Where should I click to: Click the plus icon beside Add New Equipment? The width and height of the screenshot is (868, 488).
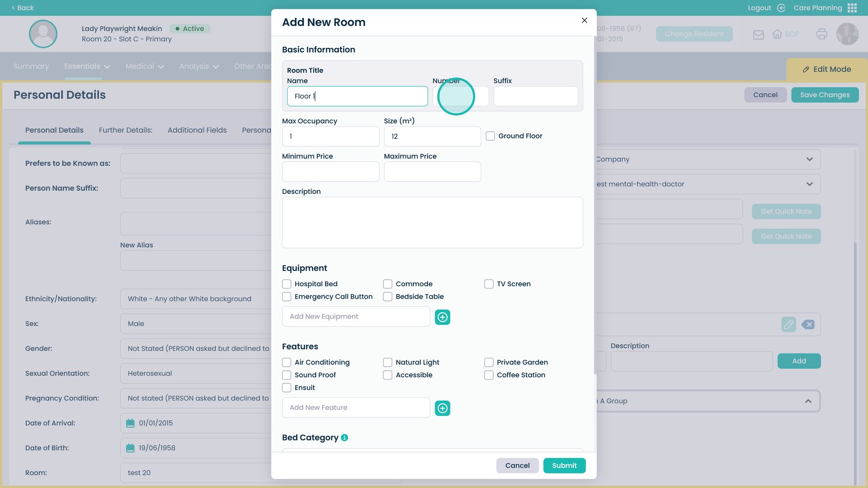click(x=443, y=317)
